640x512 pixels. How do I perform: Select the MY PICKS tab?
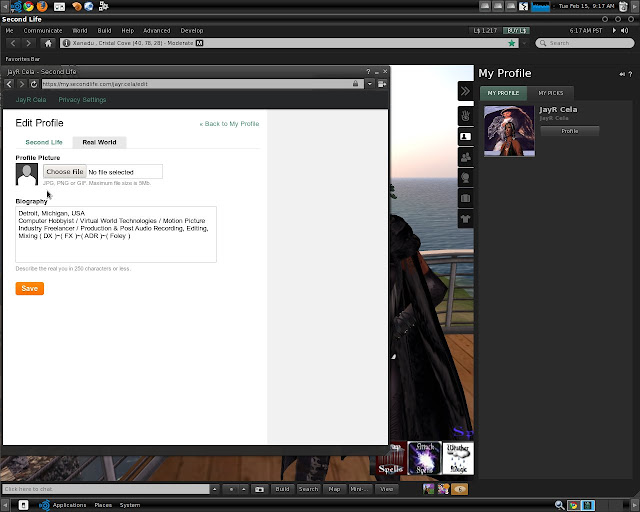551,93
